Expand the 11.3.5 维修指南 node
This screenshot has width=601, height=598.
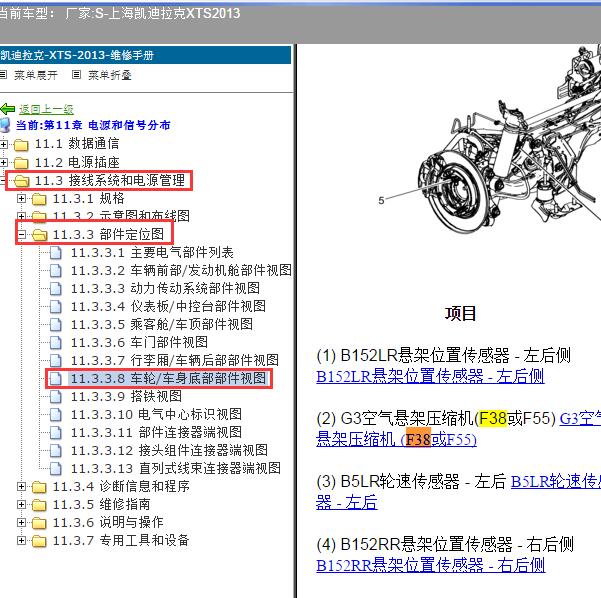pyautogui.click(x=21, y=504)
